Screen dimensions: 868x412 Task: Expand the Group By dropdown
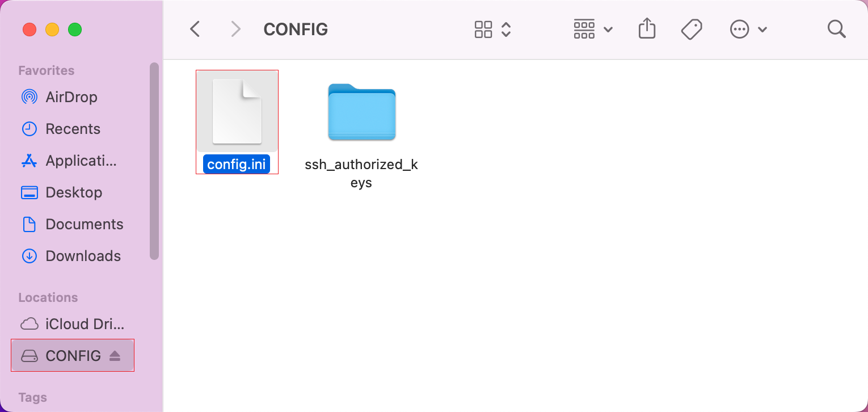point(593,29)
